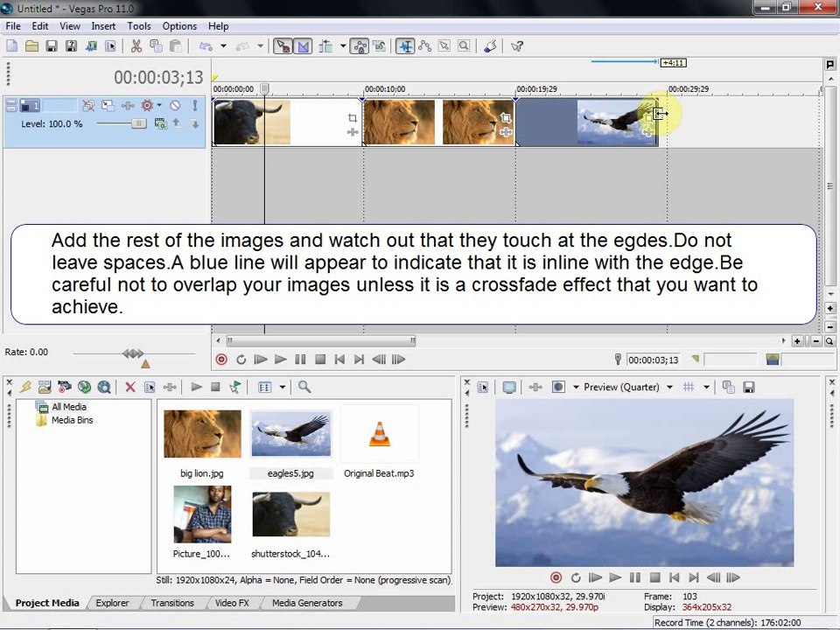Click the What's This help icon
The width and height of the screenshot is (840, 630).
coord(516,46)
